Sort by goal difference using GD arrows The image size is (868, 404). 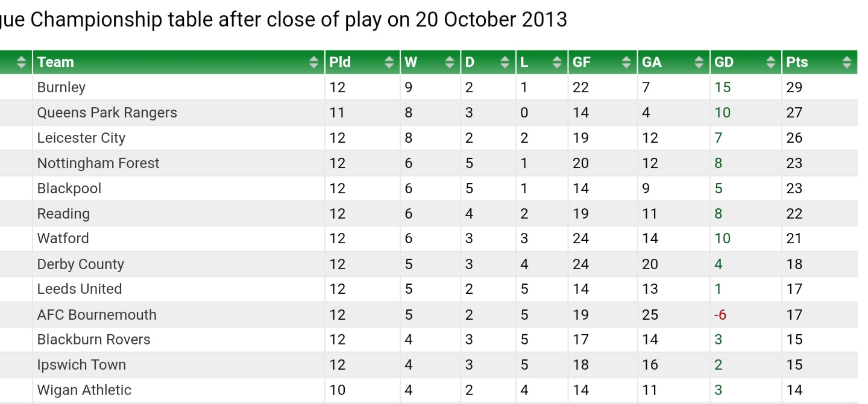click(770, 62)
